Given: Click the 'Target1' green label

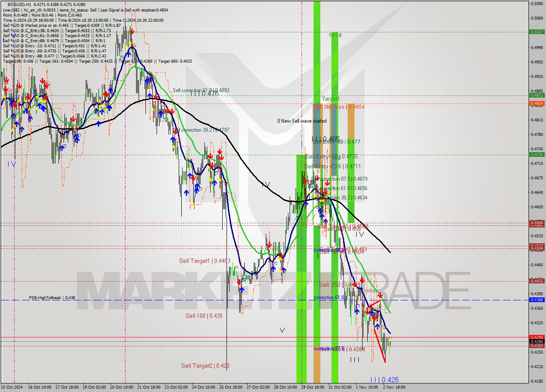Looking at the screenshot, I should 331,99.
